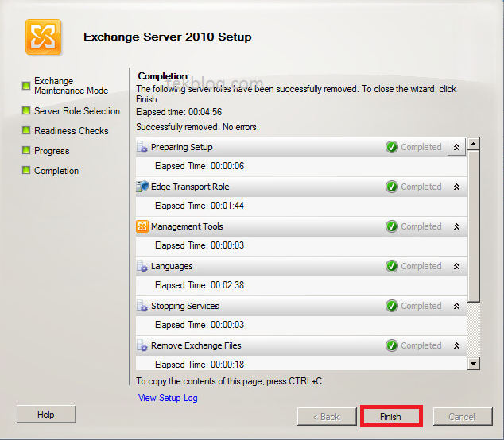Click the Management Tools orange icon
The width and height of the screenshot is (504, 440).
[142, 226]
